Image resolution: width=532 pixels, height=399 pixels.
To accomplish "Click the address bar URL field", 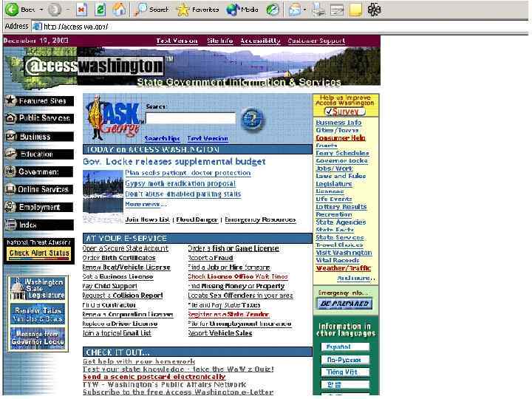I will [x=280, y=27].
